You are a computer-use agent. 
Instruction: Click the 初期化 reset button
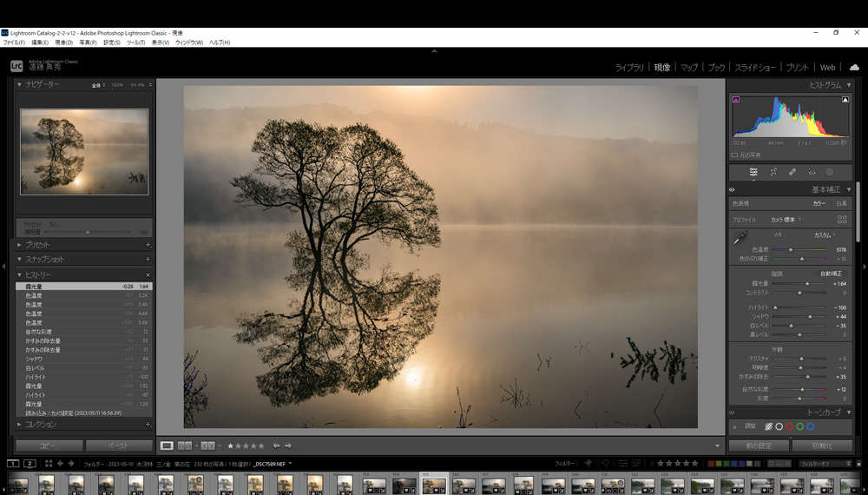point(821,445)
